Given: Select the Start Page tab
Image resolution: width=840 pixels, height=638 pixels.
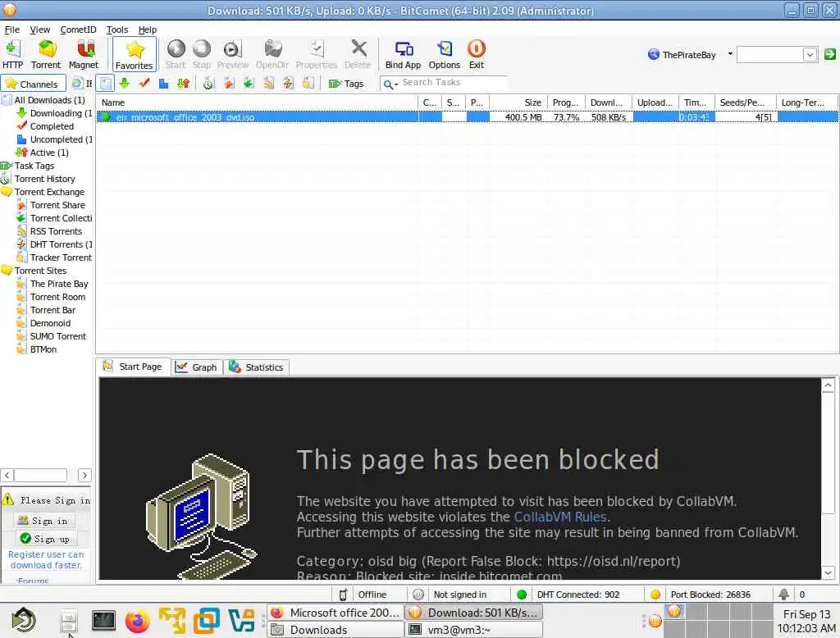Looking at the screenshot, I should [x=133, y=367].
